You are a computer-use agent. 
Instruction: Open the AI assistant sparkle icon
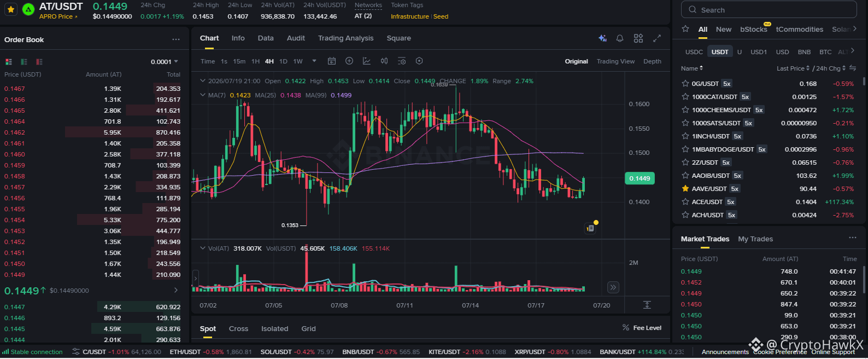[602, 38]
